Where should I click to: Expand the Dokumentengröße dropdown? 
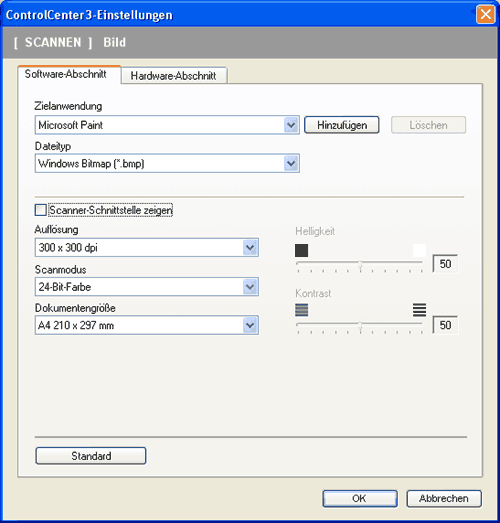pyautogui.click(x=250, y=325)
